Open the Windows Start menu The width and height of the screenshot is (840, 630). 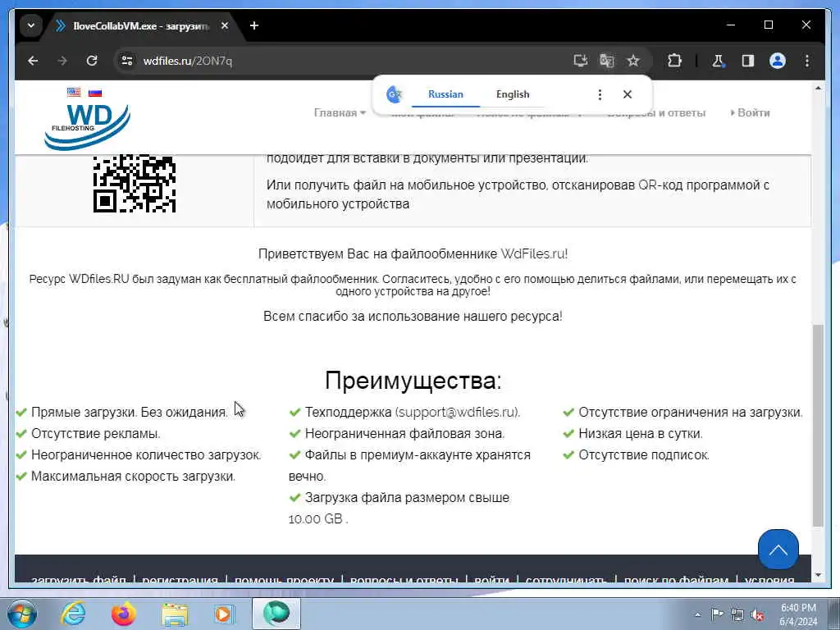pyautogui.click(x=22, y=614)
